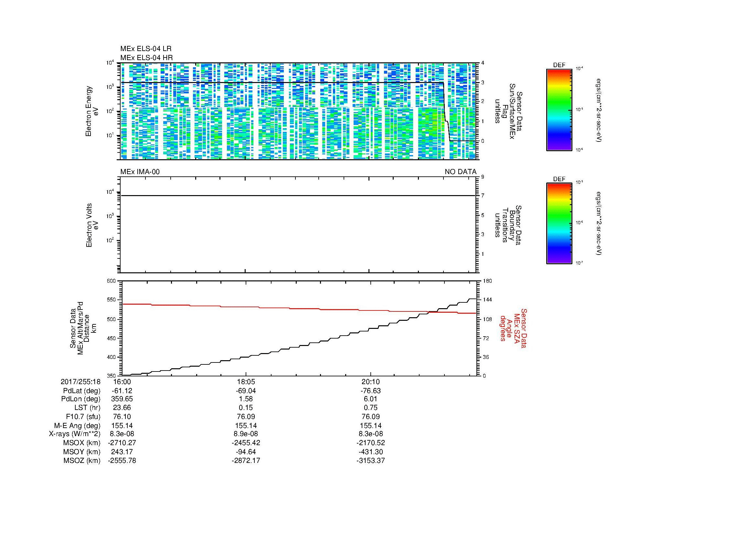Click the 'M-E Ang (deg)' row label
The width and height of the screenshot is (756, 534).
pyautogui.click(x=77, y=425)
